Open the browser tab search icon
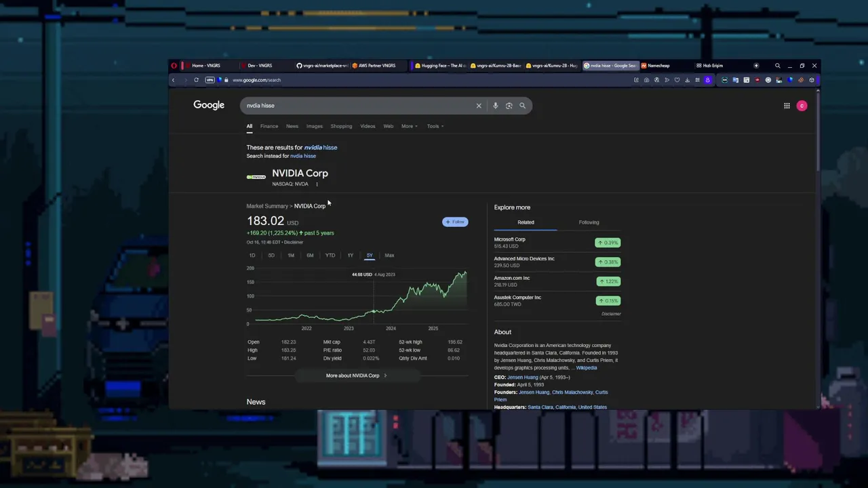The image size is (868, 488). tap(778, 66)
